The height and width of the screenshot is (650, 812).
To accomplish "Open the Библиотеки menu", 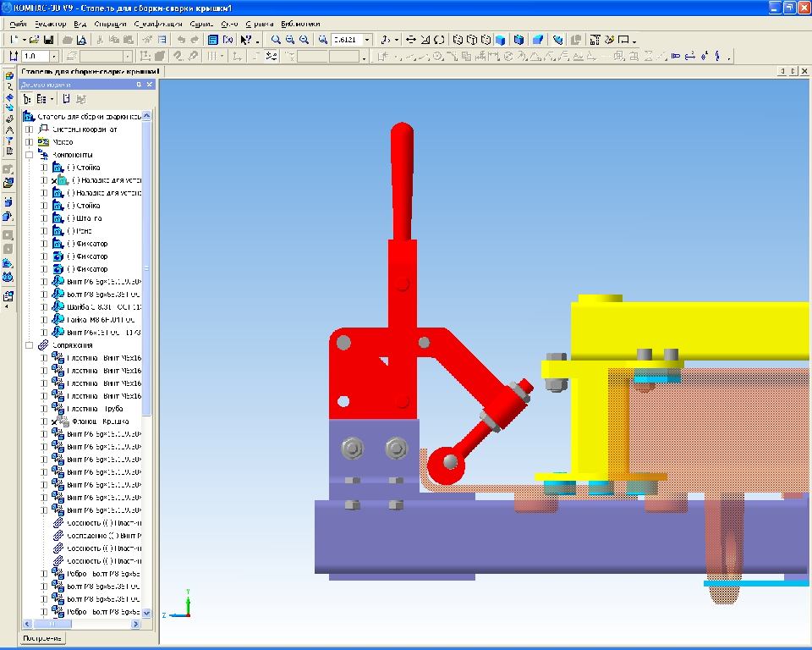I will coord(300,24).
